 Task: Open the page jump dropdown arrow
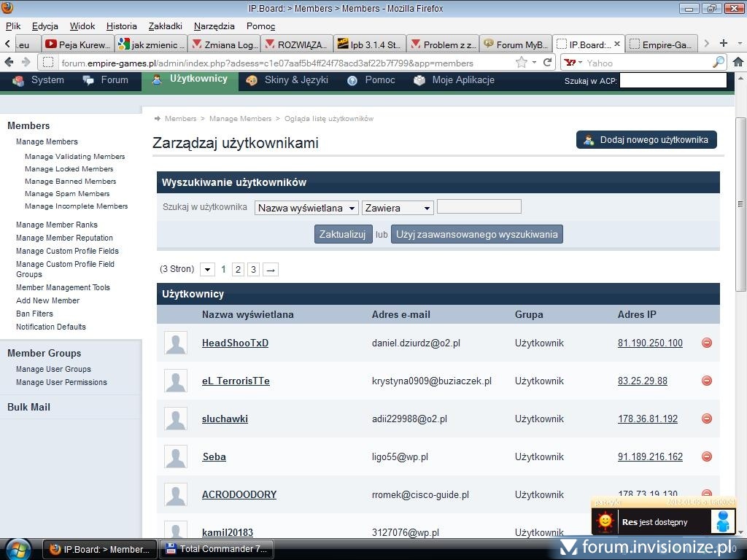pyautogui.click(x=207, y=270)
